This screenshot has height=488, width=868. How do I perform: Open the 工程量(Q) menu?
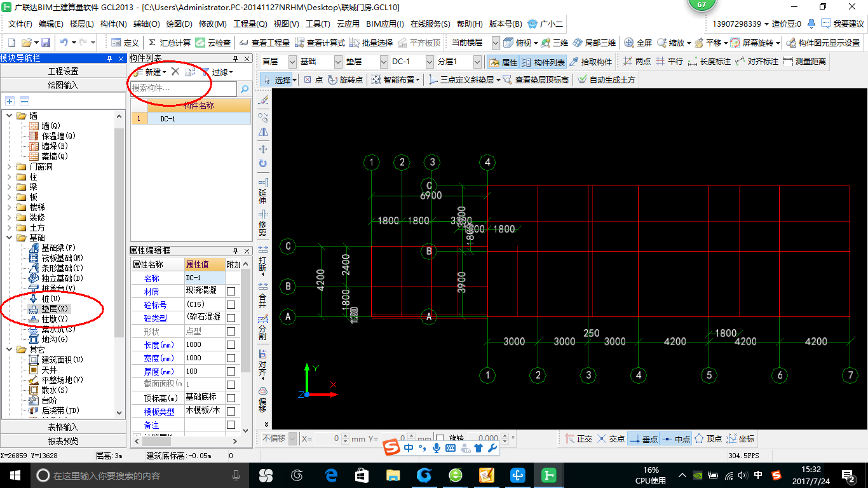[250, 24]
